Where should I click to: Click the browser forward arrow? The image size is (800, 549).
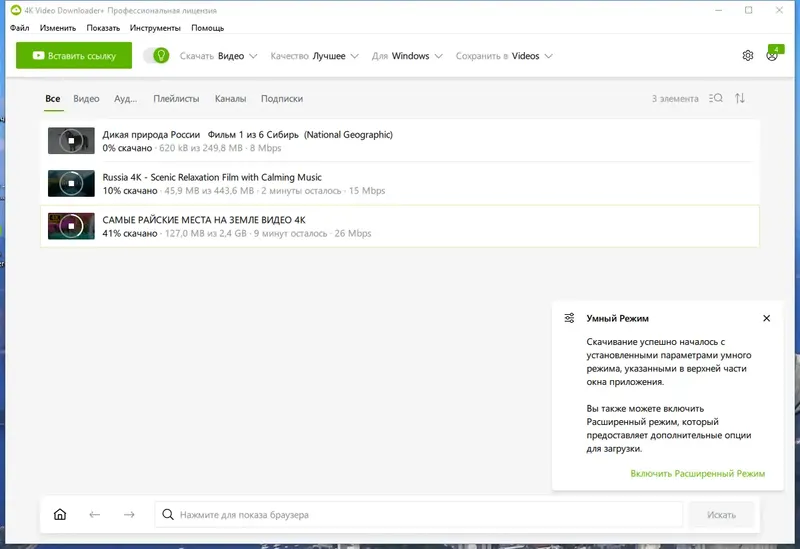coord(129,515)
